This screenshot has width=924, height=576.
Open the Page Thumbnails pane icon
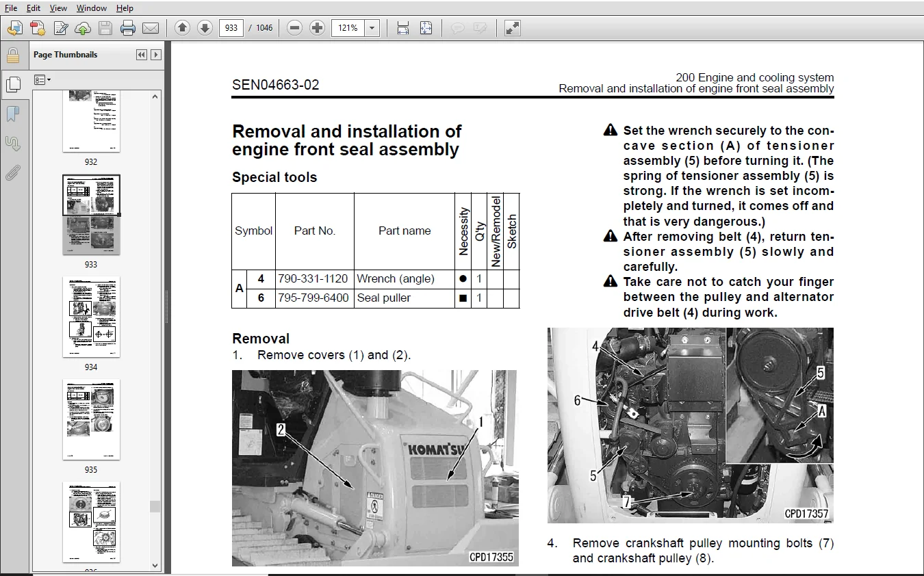pos(13,84)
